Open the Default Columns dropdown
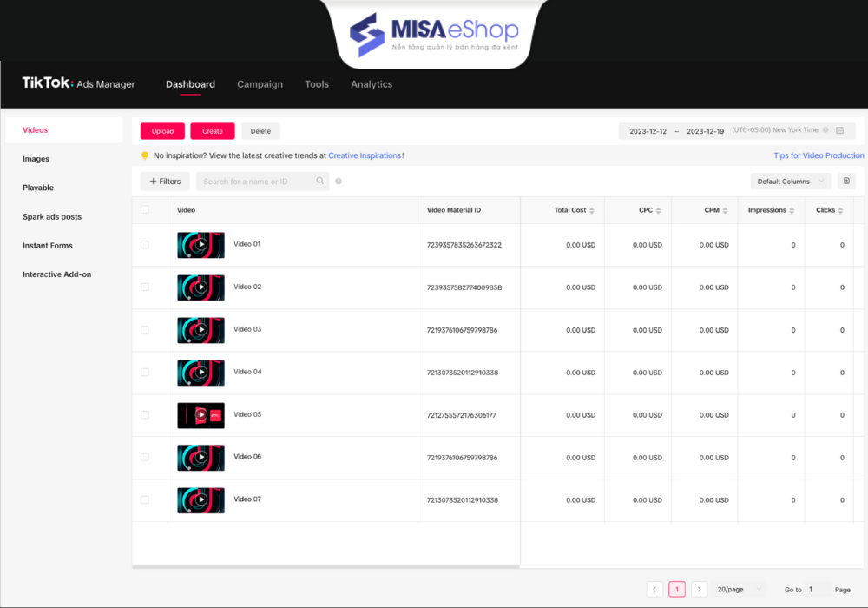Image resolution: width=868 pixels, height=608 pixels. click(791, 181)
